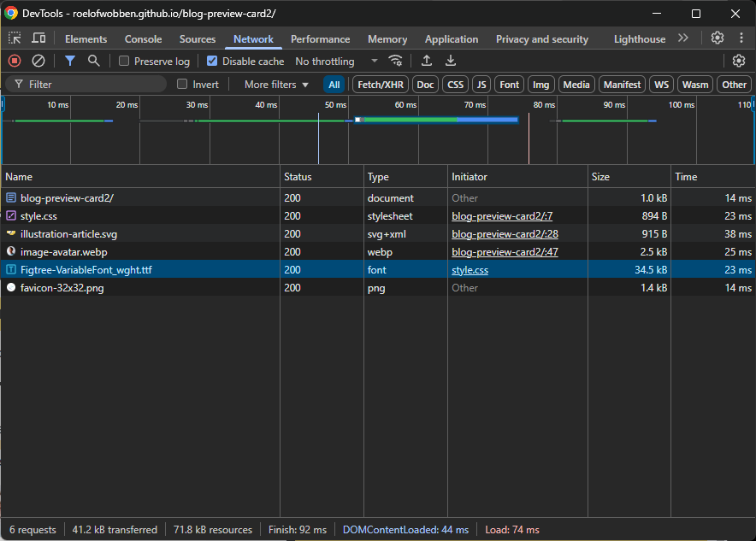Filter requests by JS type

pyautogui.click(x=481, y=85)
